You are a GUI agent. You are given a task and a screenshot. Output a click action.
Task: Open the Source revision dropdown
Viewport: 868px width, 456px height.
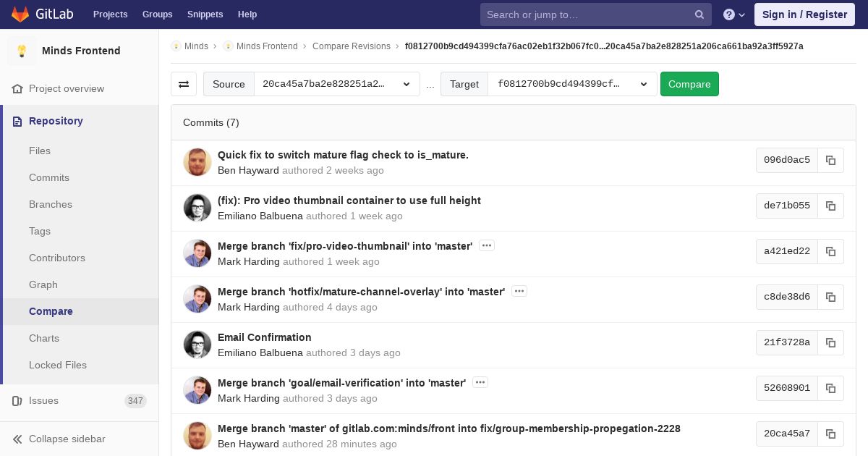click(337, 84)
